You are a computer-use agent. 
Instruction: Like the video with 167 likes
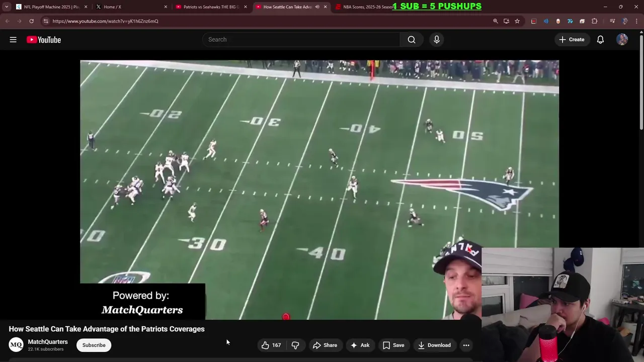click(x=271, y=345)
